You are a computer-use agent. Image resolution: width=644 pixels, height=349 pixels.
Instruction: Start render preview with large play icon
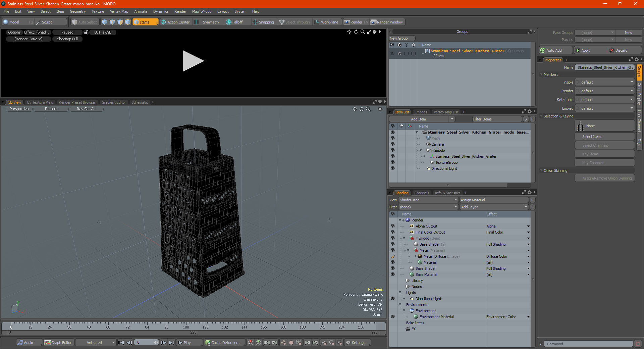tap(193, 61)
